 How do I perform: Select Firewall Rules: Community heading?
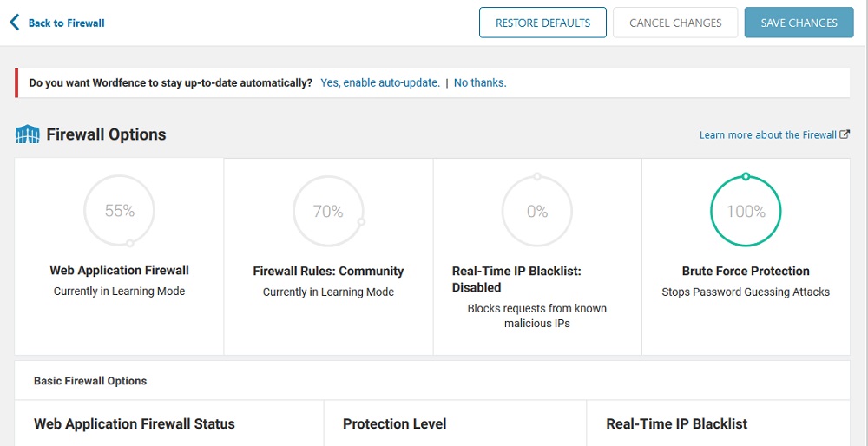coord(328,271)
